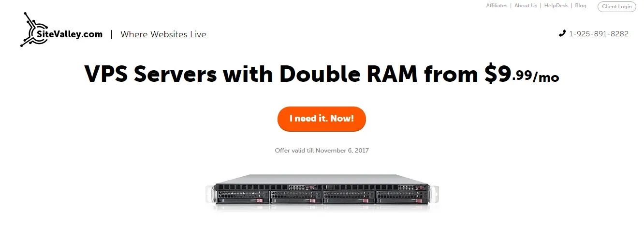Image resolution: width=644 pixels, height=245 pixels.
Task: Click the SiteValley.com brand name text
Action: tap(70, 34)
